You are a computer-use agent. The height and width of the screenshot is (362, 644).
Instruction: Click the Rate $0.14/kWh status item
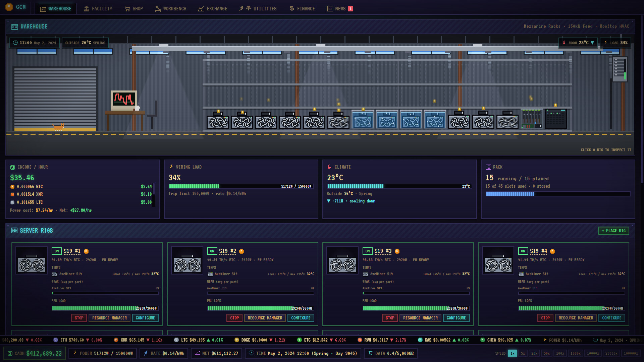click(164, 353)
